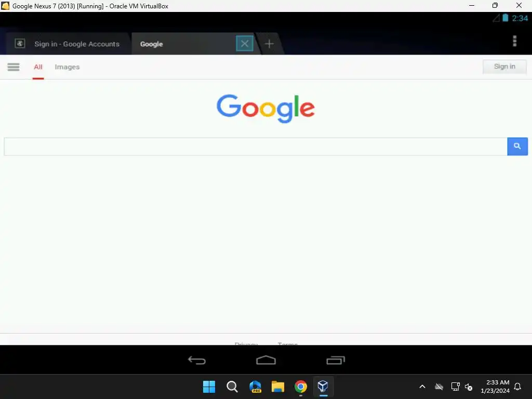Screen dimensions: 532x399
Task: Click the Android clock showing 2:34
Action: pos(520,18)
